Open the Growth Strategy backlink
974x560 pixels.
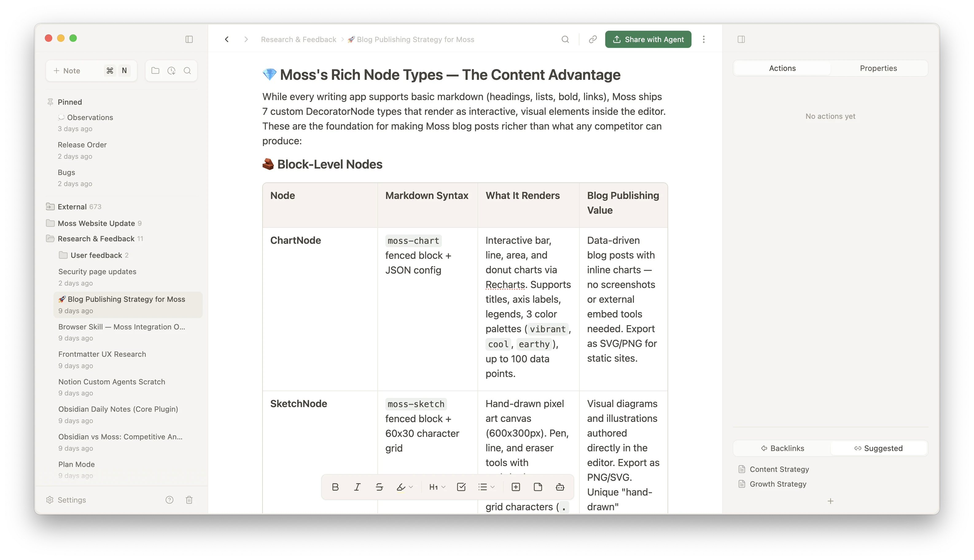[x=778, y=484]
